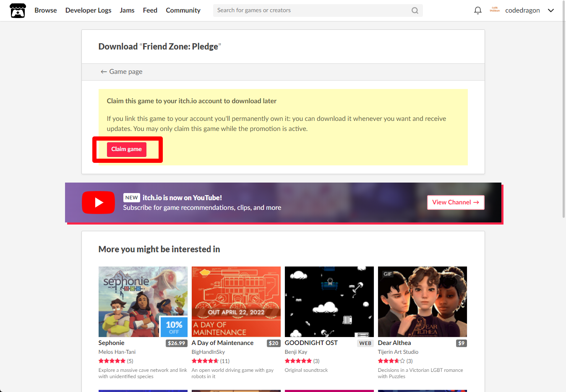This screenshot has width=566, height=392.
Task: Open creator Benji Kay
Action: pyautogui.click(x=296, y=352)
